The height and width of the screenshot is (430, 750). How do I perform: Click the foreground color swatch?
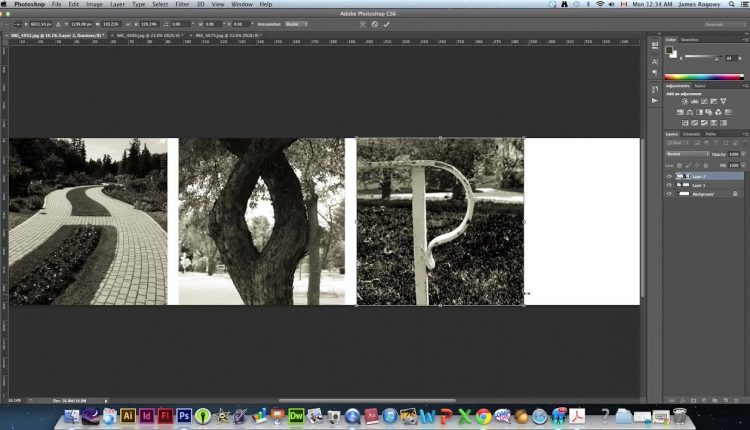tap(669, 50)
